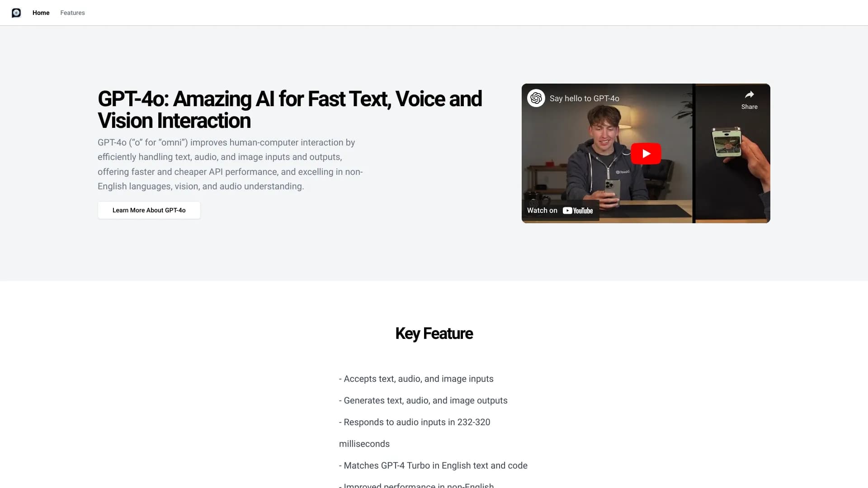Viewport: 868px width, 488px height.
Task: Click 'Generates text, audio, and image outputs' line
Action: point(423,401)
